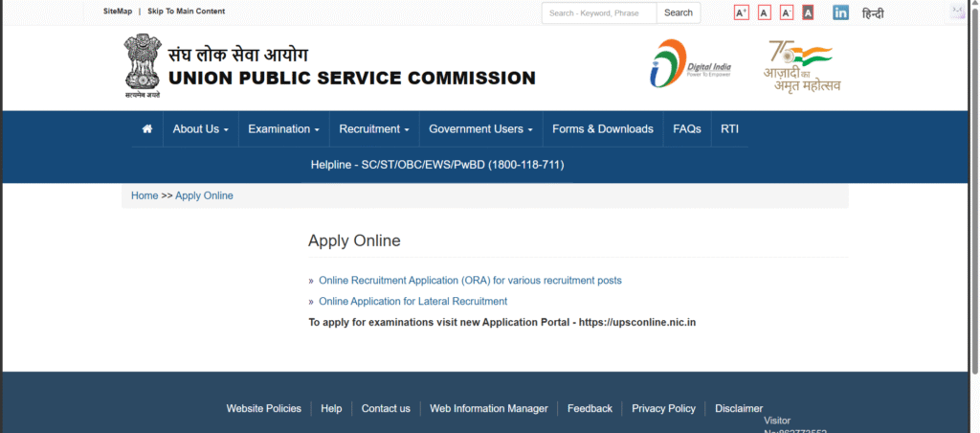Open the Digital India logo

(x=690, y=63)
